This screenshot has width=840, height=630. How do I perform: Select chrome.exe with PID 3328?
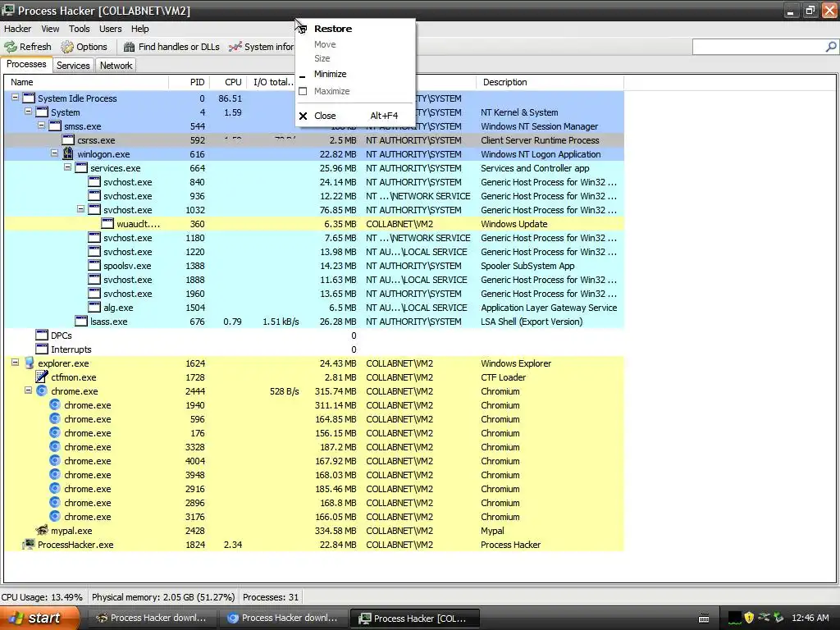[x=314, y=447]
